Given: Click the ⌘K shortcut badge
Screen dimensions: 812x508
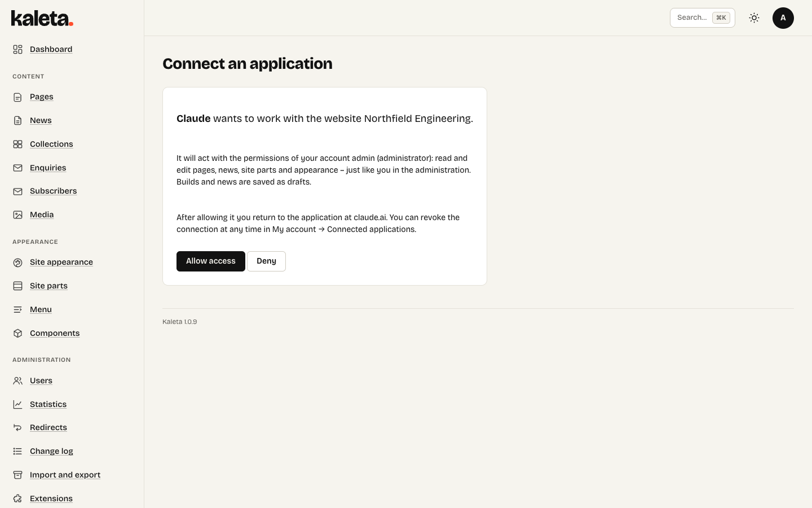Looking at the screenshot, I should (x=721, y=18).
